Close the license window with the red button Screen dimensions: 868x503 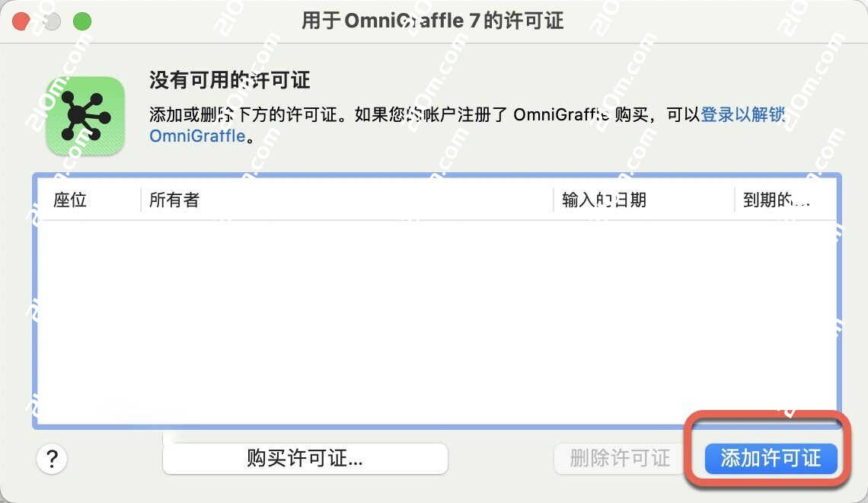click(21, 21)
